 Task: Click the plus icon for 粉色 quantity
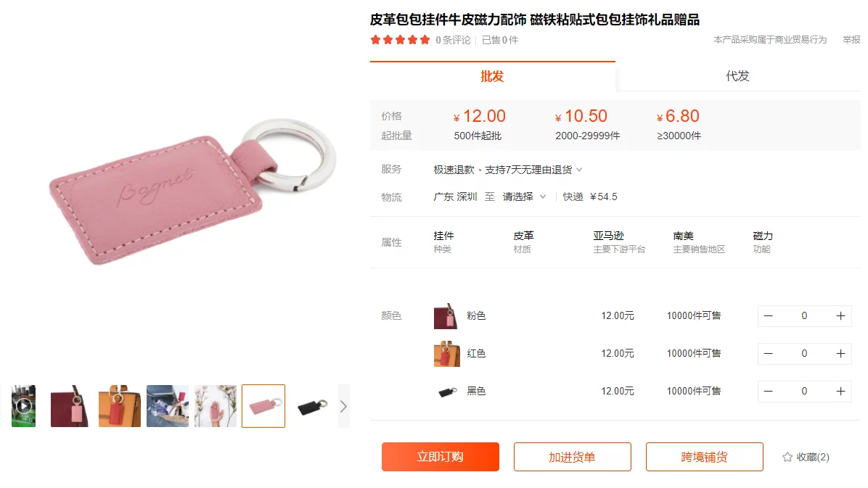click(840, 316)
